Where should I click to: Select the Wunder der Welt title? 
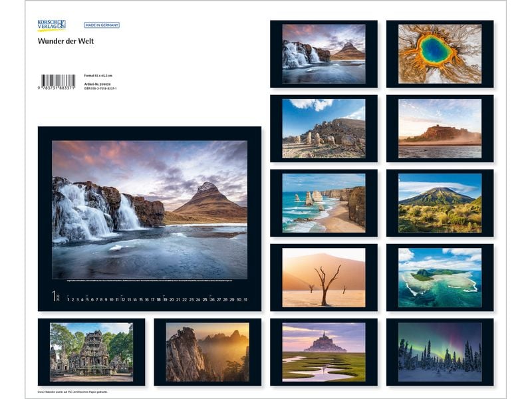point(66,41)
